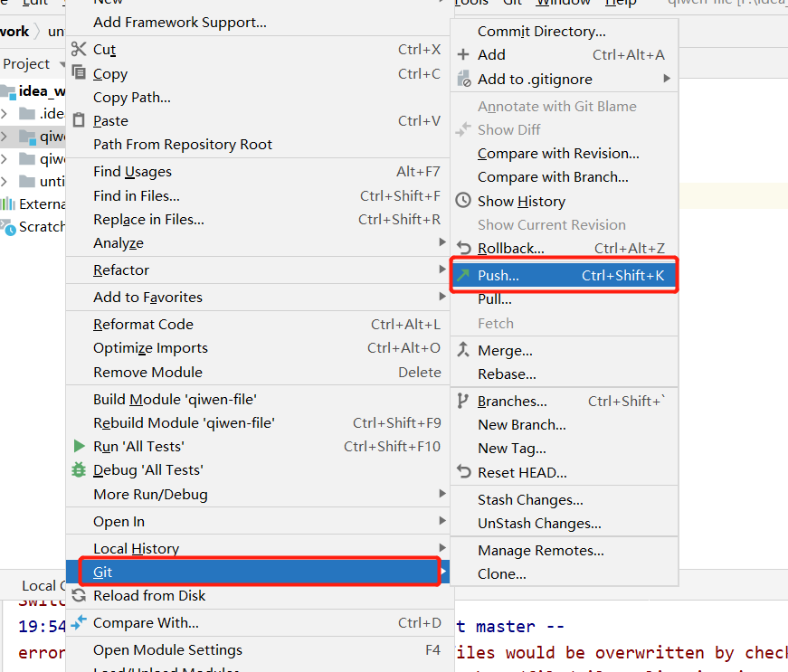The height and width of the screenshot is (672, 788).
Task: Expand the second qiwen folder node
Action: pyautogui.click(x=5, y=159)
